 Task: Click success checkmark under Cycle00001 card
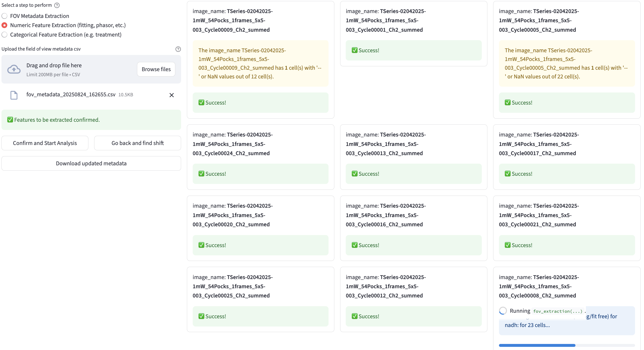[354, 50]
